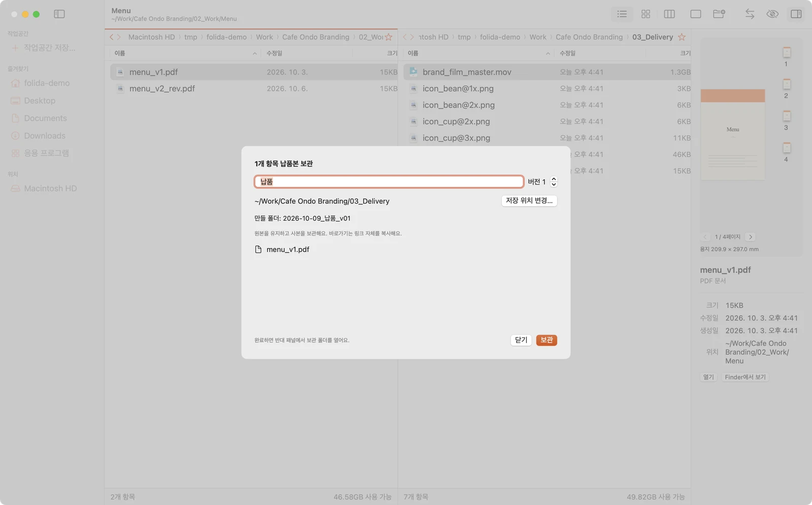
Task: Confirm with the 보관 button
Action: 547,340
